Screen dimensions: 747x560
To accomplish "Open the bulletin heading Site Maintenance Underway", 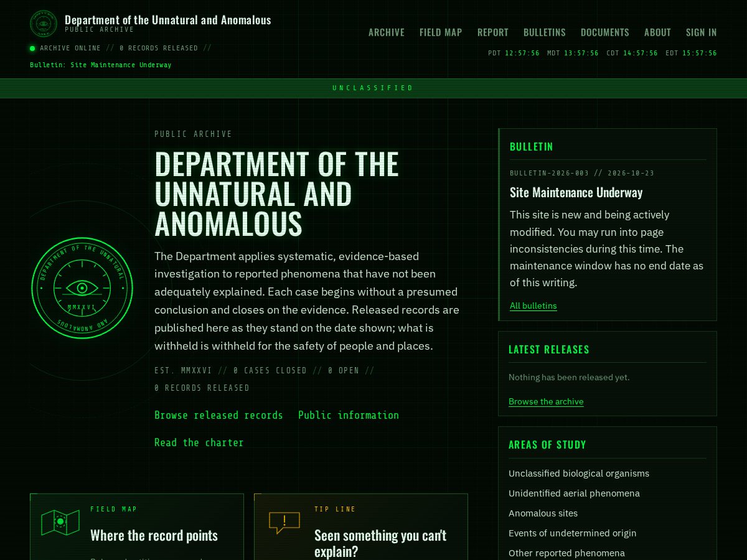I will click(x=576, y=192).
